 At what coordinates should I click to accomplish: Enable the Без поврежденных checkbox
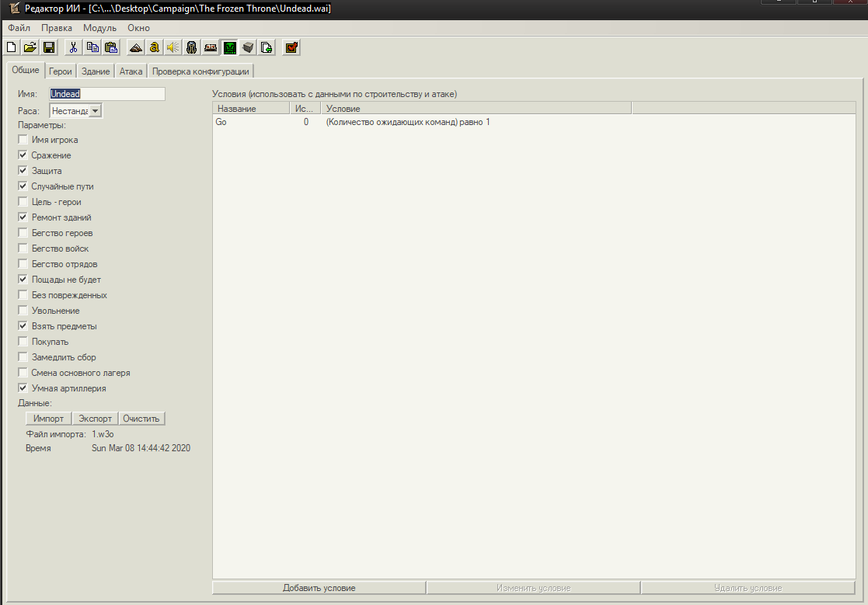click(x=23, y=295)
